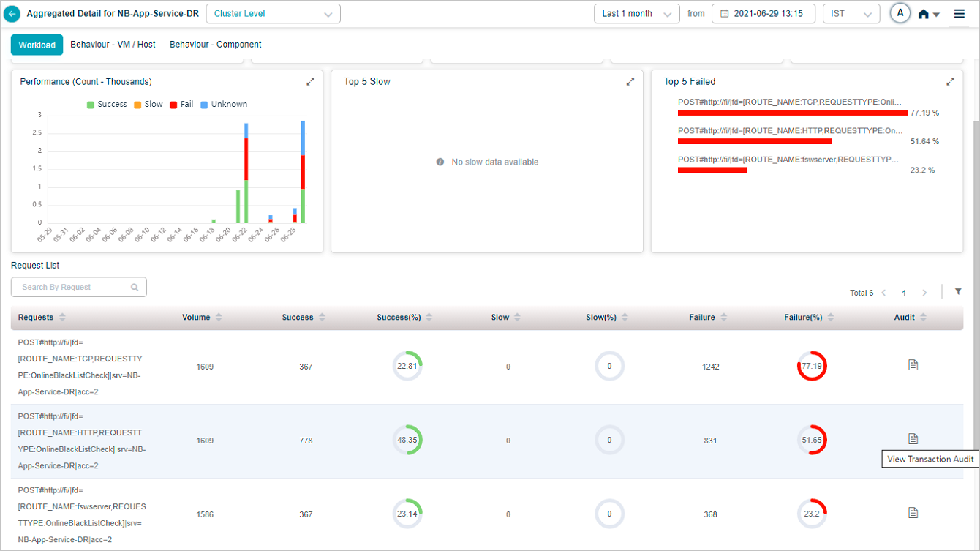Click the back arrow icon
The height and width of the screenshot is (551, 980).
tap(12, 14)
